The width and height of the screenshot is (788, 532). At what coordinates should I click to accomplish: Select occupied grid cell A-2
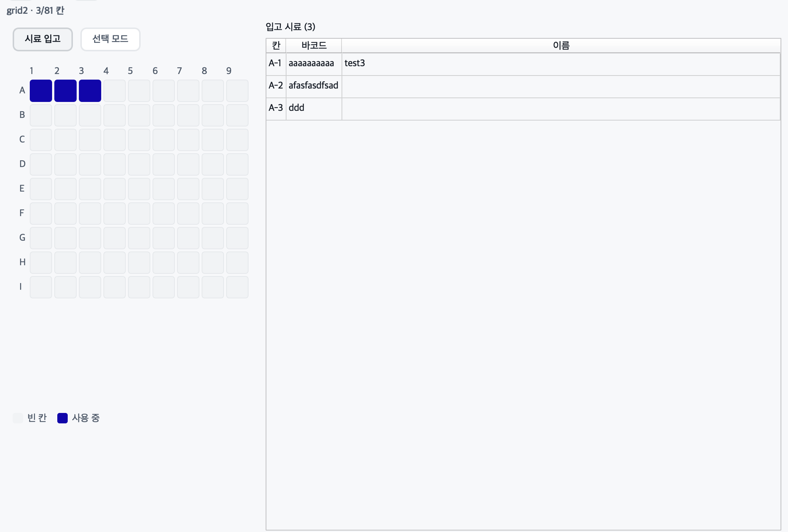point(65,91)
